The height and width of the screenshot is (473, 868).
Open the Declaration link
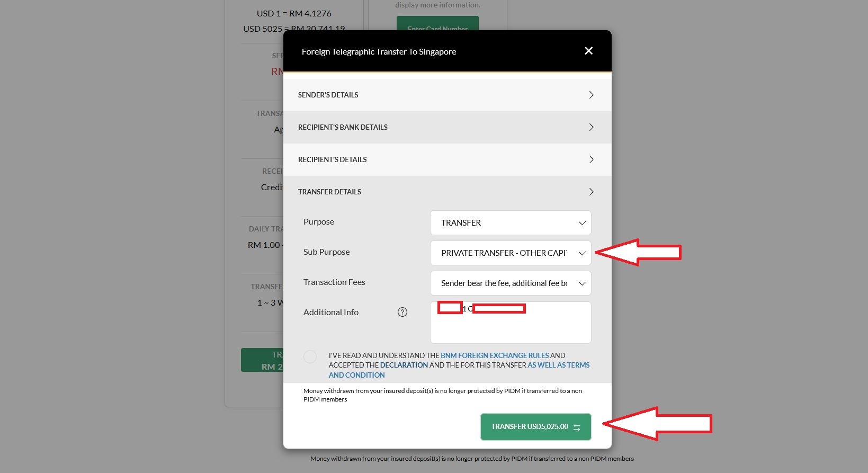pyautogui.click(x=404, y=365)
